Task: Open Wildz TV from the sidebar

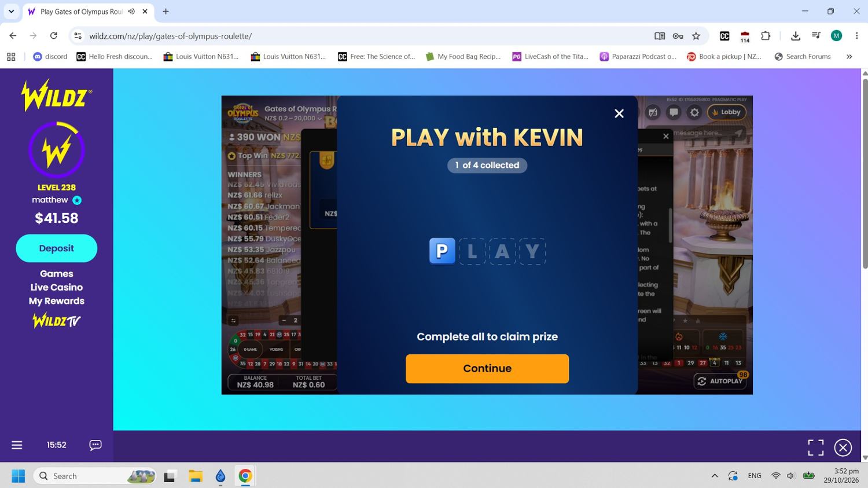Action: tap(57, 320)
